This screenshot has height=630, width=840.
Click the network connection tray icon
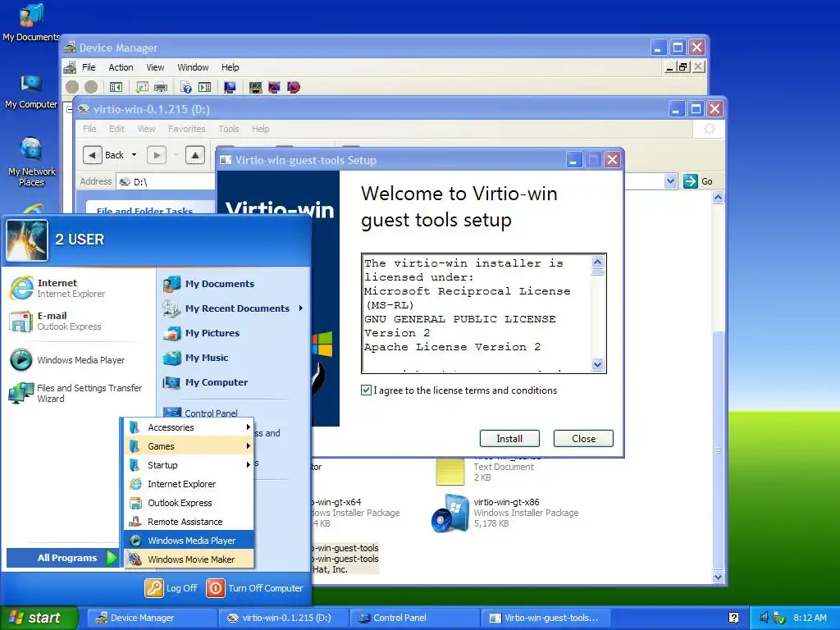[779, 618]
